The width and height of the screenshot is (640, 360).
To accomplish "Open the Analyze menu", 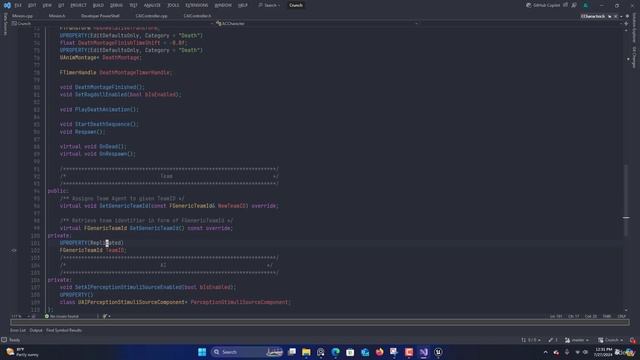I will point(152,5).
